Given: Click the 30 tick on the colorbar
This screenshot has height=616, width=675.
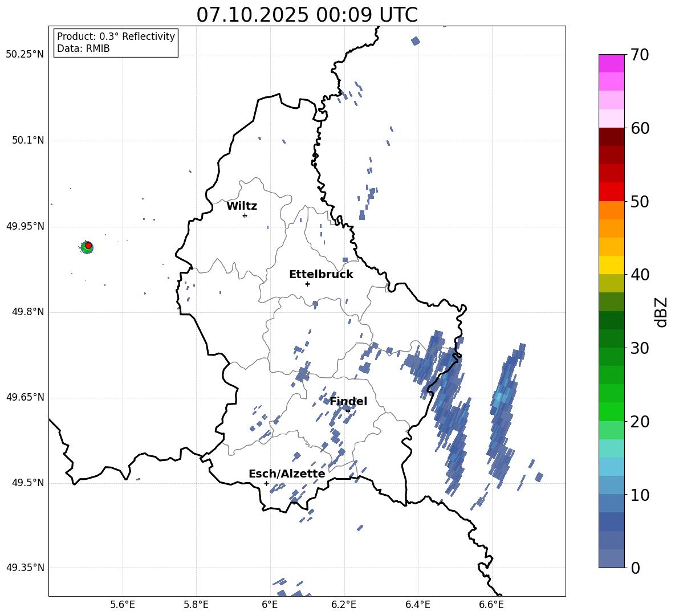Looking at the screenshot, I should coord(640,348).
